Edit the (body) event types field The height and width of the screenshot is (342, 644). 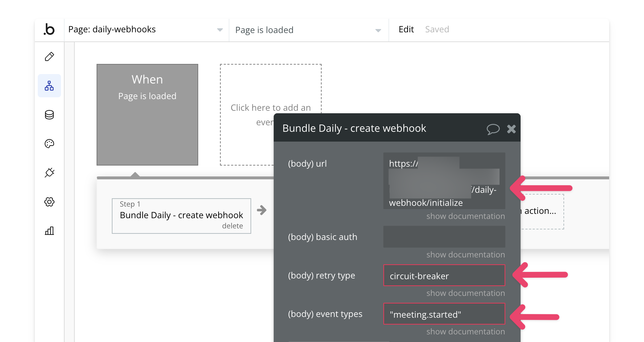point(444,314)
